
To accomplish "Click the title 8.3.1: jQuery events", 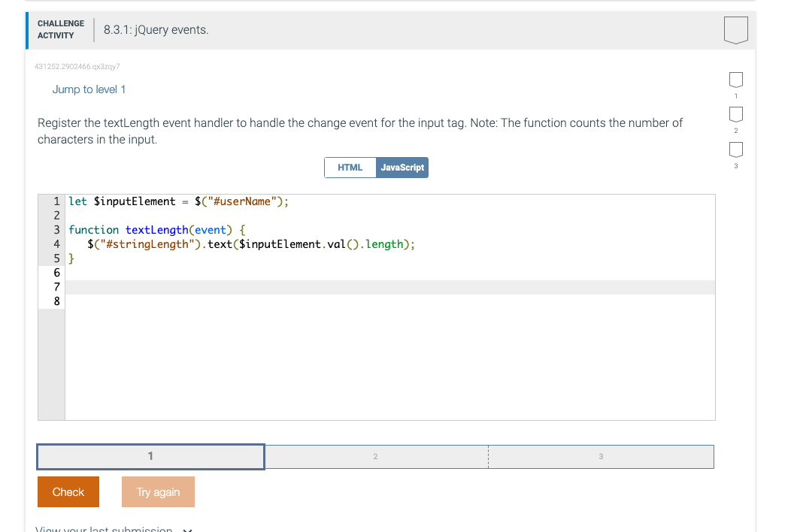I will pyautogui.click(x=154, y=29).
